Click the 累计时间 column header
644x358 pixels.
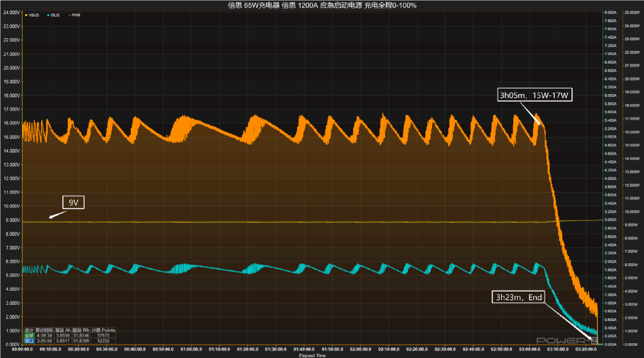(x=44, y=330)
